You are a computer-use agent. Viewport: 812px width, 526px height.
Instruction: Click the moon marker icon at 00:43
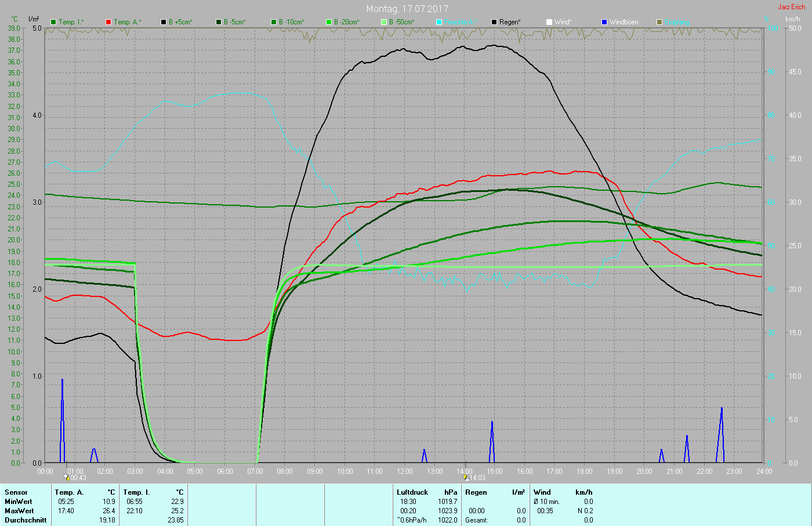click(x=66, y=477)
